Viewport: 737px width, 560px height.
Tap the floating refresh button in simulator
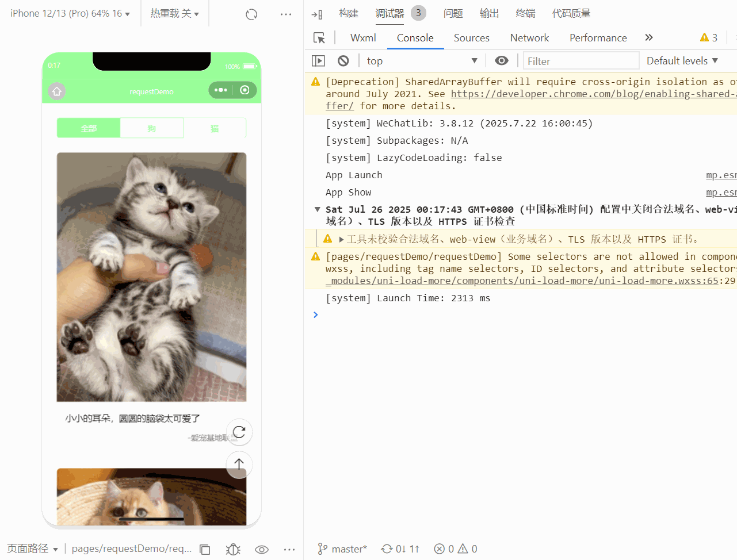click(239, 432)
